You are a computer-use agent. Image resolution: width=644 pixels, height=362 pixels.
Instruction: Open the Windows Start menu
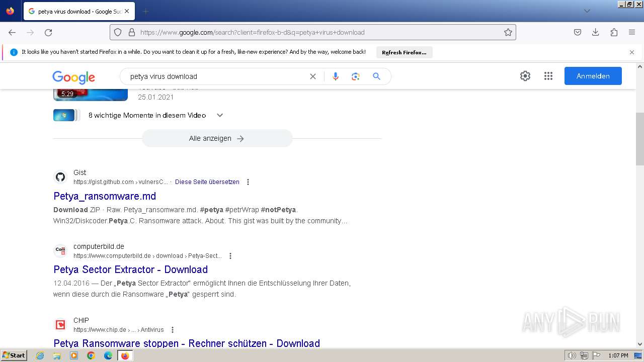(x=14, y=355)
